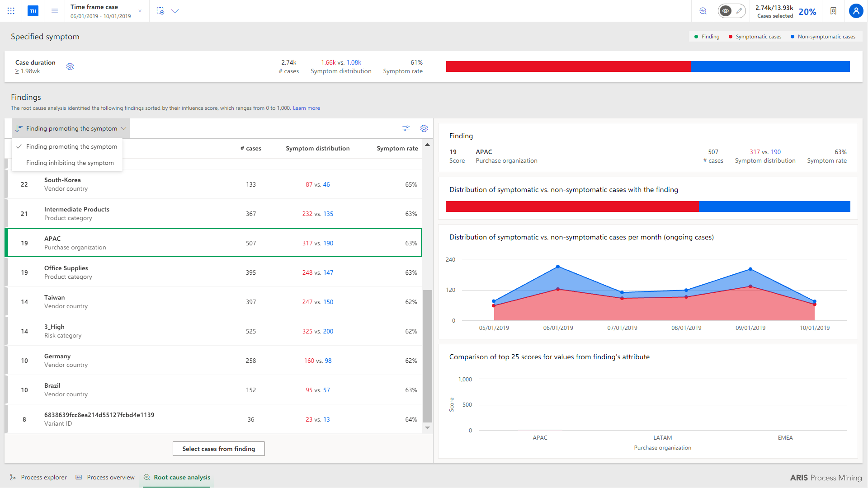This screenshot has width=868, height=488.
Task: Open findings filter sliders icon
Action: [406, 128]
